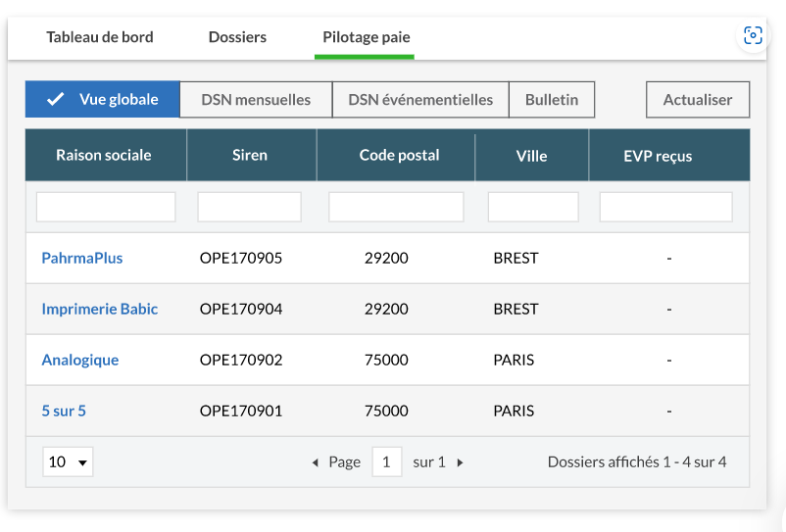786x532 pixels.
Task: Switch to Bulletin view
Action: (552, 100)
